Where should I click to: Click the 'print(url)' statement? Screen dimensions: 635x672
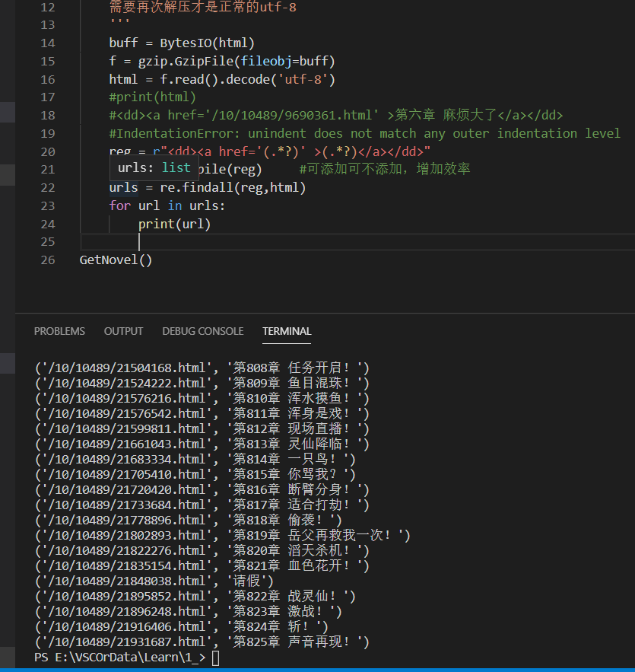174,225
